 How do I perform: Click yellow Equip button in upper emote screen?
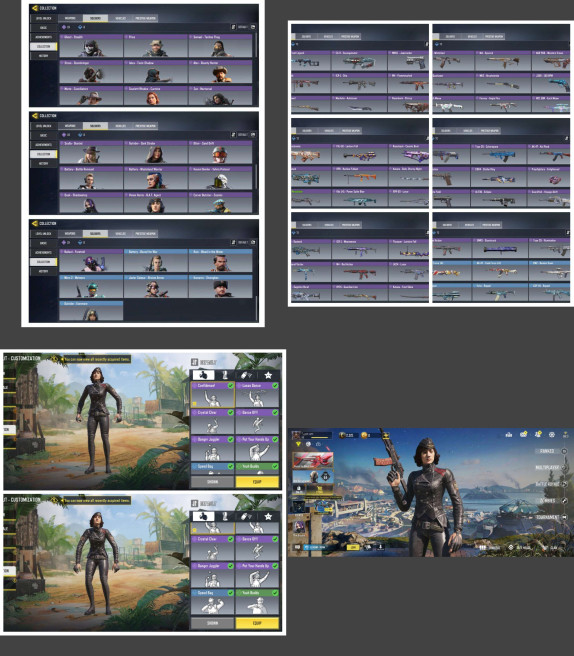[x=257, y=482]
